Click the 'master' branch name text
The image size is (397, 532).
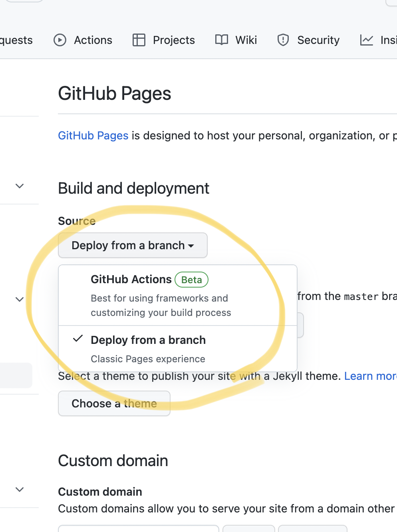(361, 296)
